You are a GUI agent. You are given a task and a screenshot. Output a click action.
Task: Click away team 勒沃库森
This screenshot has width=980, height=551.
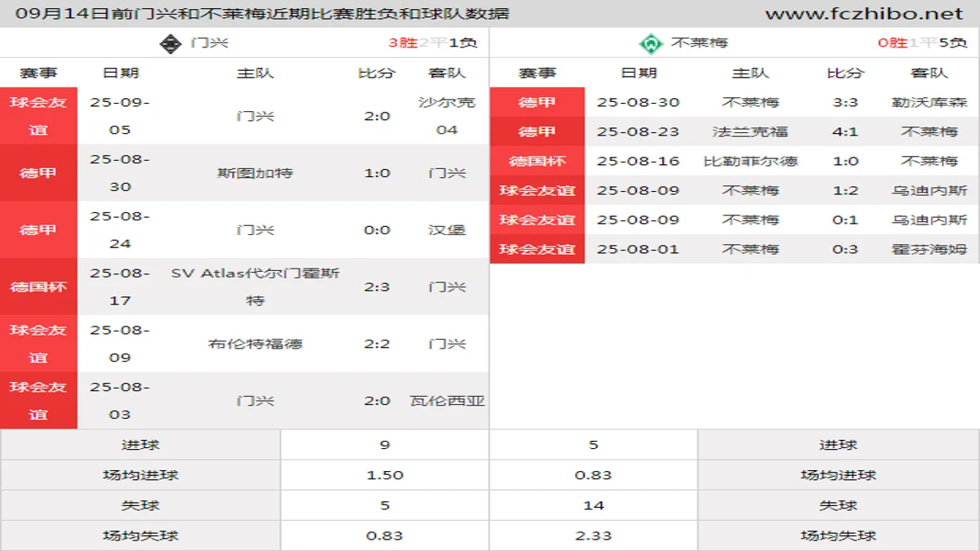[929, 102]
